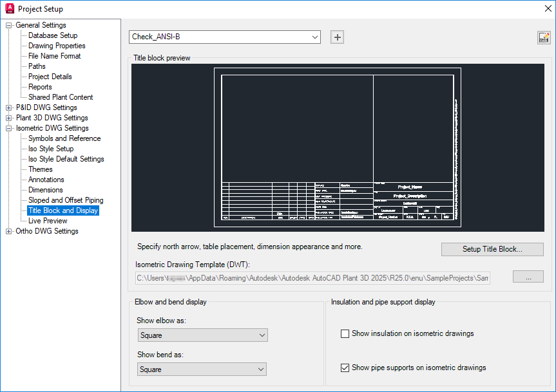556x392 pixels.
Task: Close the Project Setup dialog
Action: 548,8
